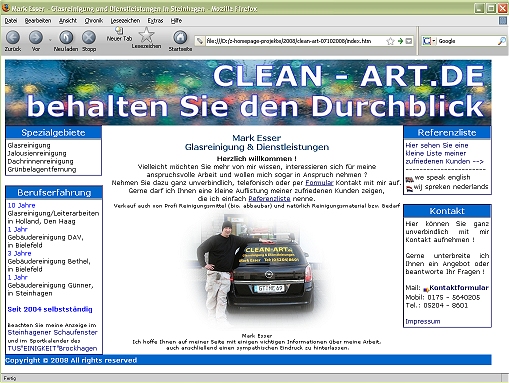Click the mail icon beside Kontaktformular
This screenshot has height=383, width=509.
(x=426, y=289)
